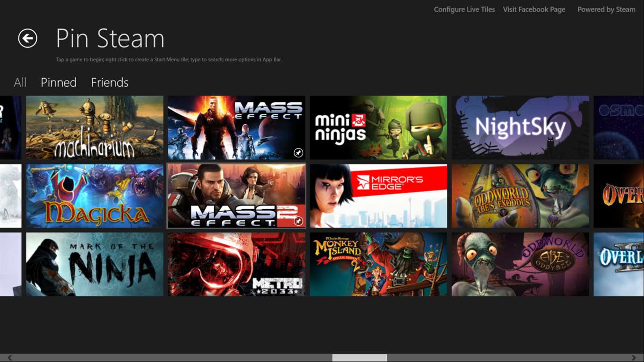Open Configure Live Tiles
The width and height of the screenshot is (644, 362).
pos(464,9)
